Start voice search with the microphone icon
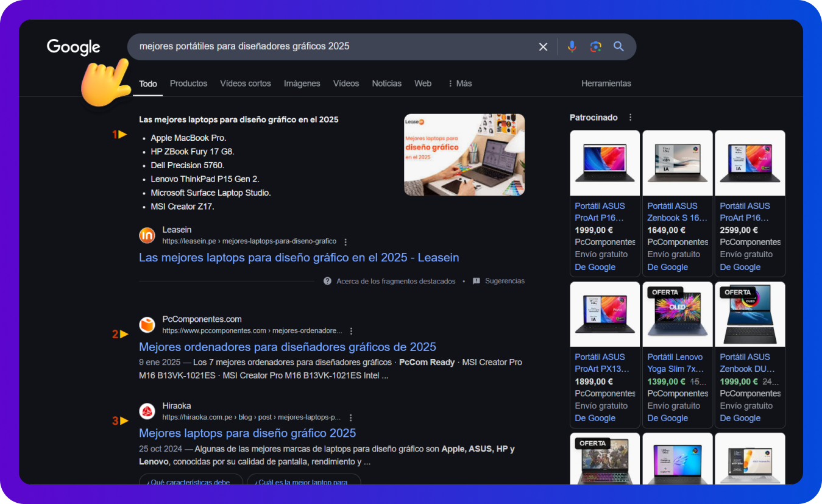The image size is (822, 504). coord(572,47)
